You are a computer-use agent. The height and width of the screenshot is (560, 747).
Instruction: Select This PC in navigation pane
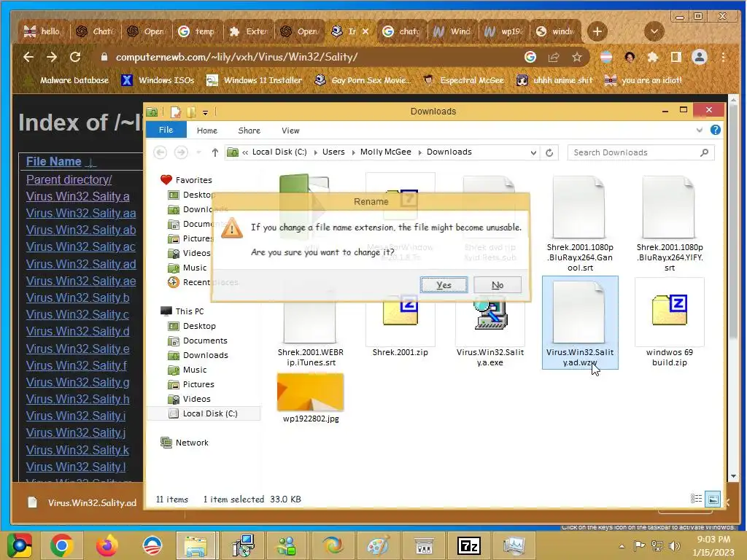182,311
